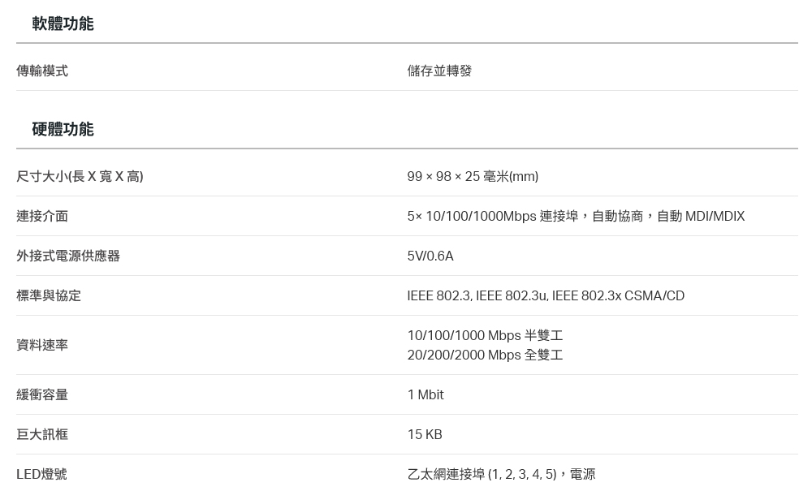Select the 巨大訊框 row label
Viewport: 812px width, 504px height.
(x=42, y=435)
